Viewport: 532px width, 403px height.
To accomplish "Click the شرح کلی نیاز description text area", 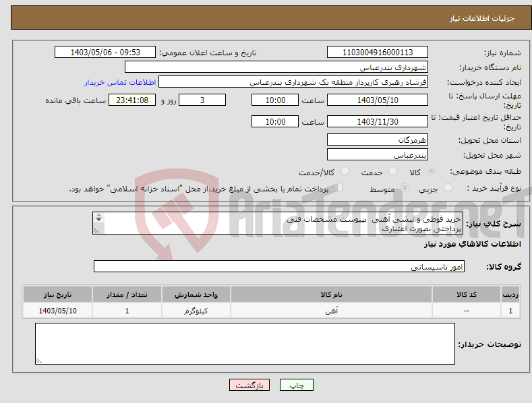I will (x=278, y=223).
